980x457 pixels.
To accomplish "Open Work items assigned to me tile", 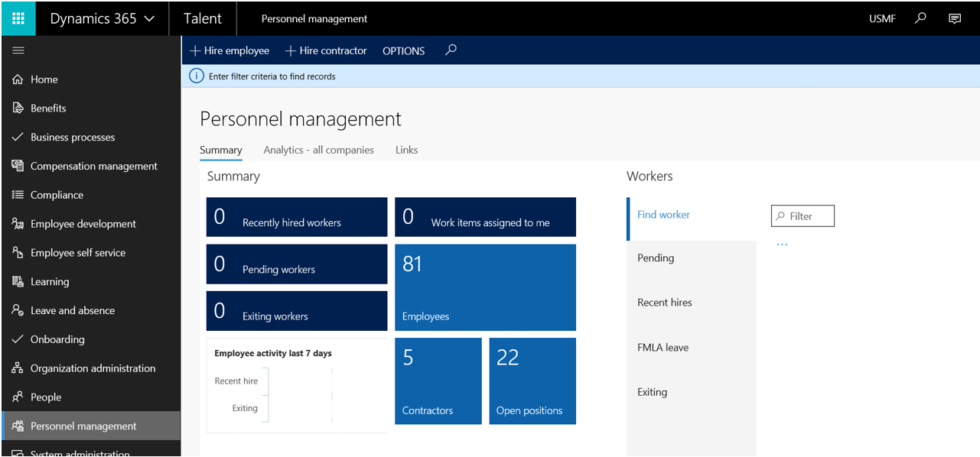I will click(486, 217).
